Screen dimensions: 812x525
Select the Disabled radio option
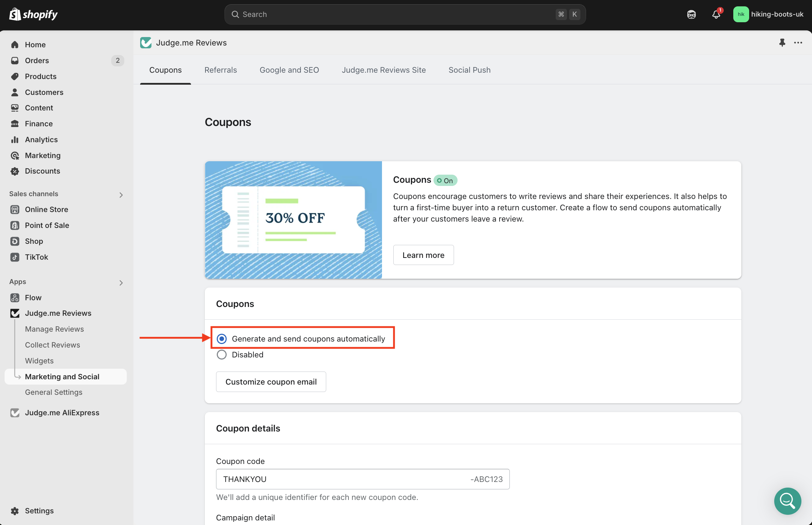tap(222, 355)
